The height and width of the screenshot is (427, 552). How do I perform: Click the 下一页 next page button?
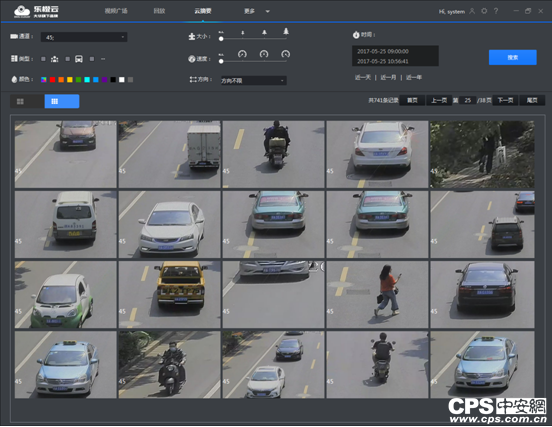click(x=505, y=101)
